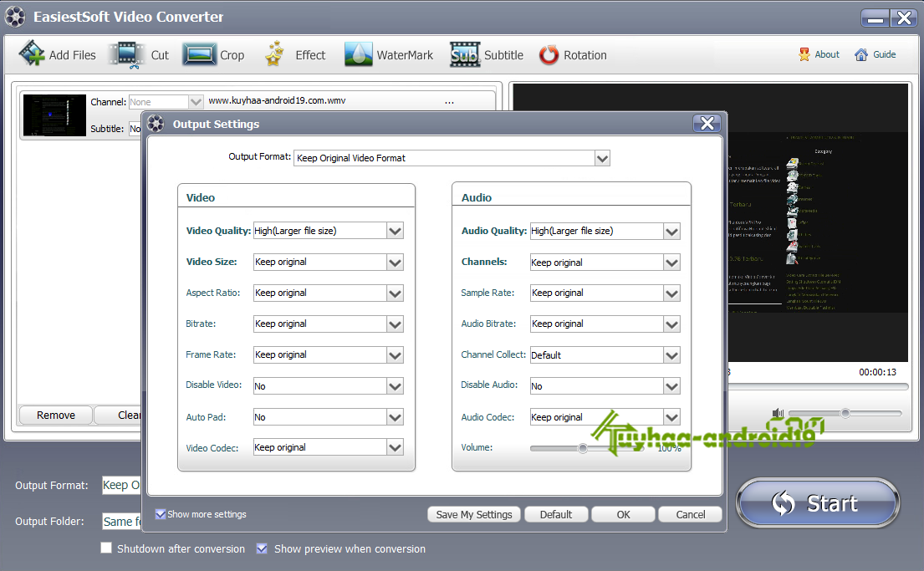Viewport: 924px width, 571px height.
Task: Expand the Video Size dropdown
Action: [x=395, y=263]
